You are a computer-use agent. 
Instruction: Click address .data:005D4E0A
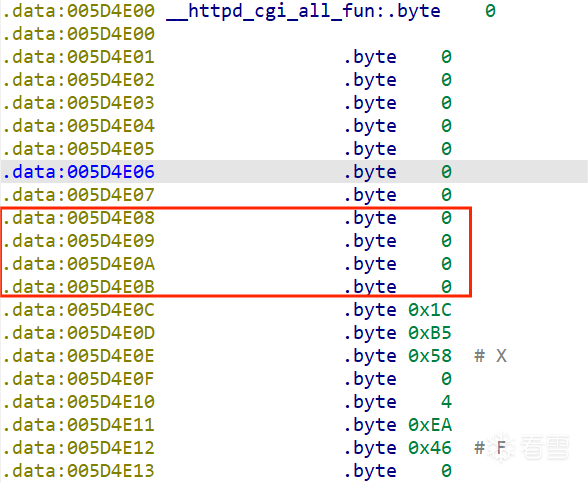point(79,264)
